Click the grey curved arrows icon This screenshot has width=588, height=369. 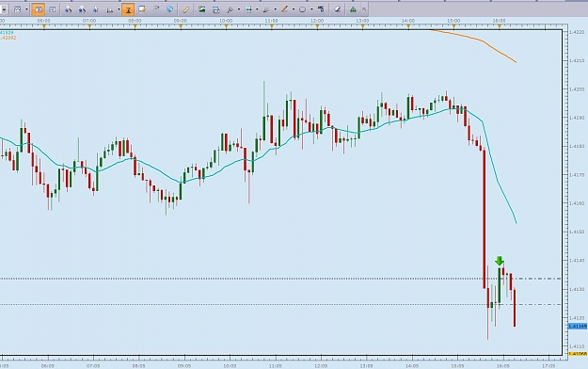point(156,9)
